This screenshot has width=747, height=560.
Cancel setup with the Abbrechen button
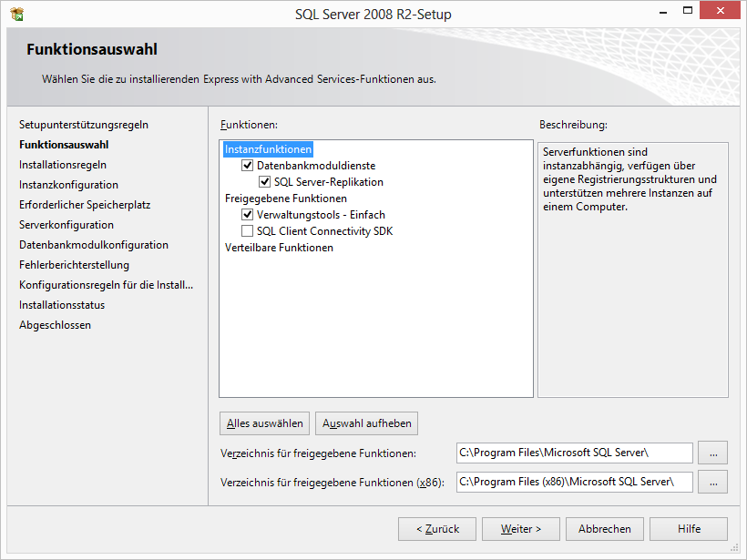coord(605,529)
